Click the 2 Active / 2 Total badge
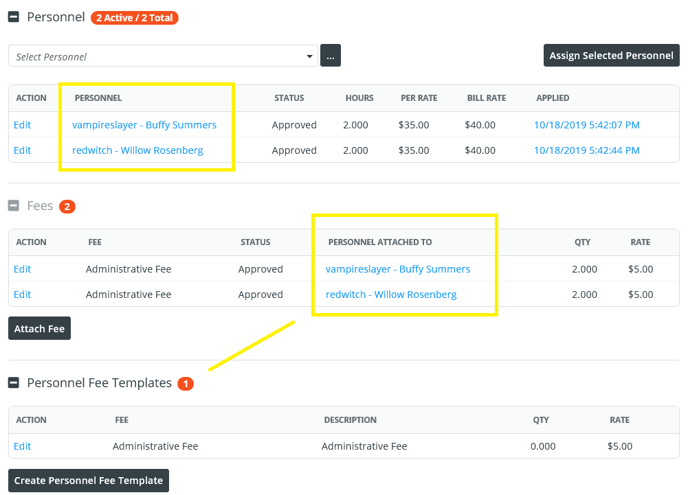The image size is (688, 495). point(134,18)
